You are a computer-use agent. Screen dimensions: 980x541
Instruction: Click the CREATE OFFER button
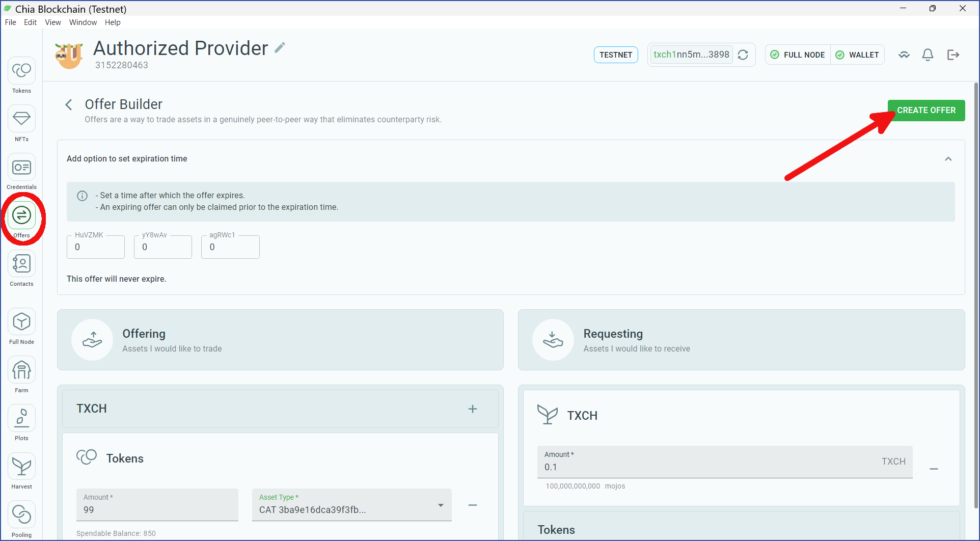pos(926,110)
